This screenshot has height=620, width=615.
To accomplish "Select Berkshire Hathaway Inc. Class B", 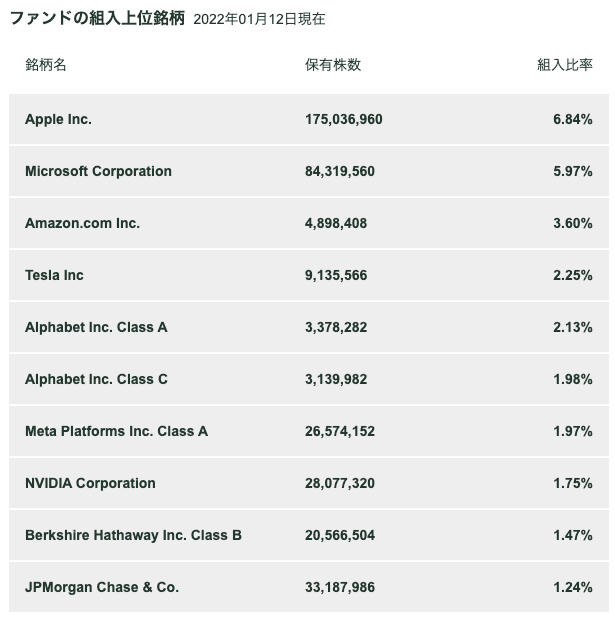I will click(133, 535).
